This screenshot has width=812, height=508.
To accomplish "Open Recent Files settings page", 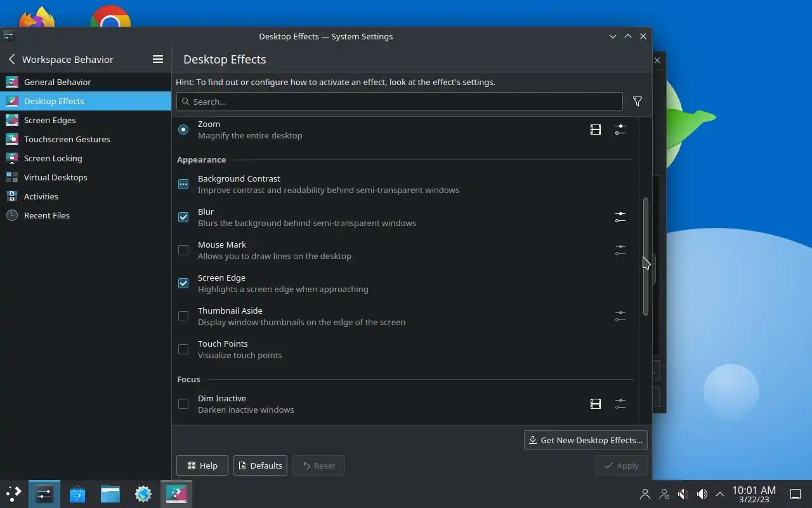I will tap(86, 215).
